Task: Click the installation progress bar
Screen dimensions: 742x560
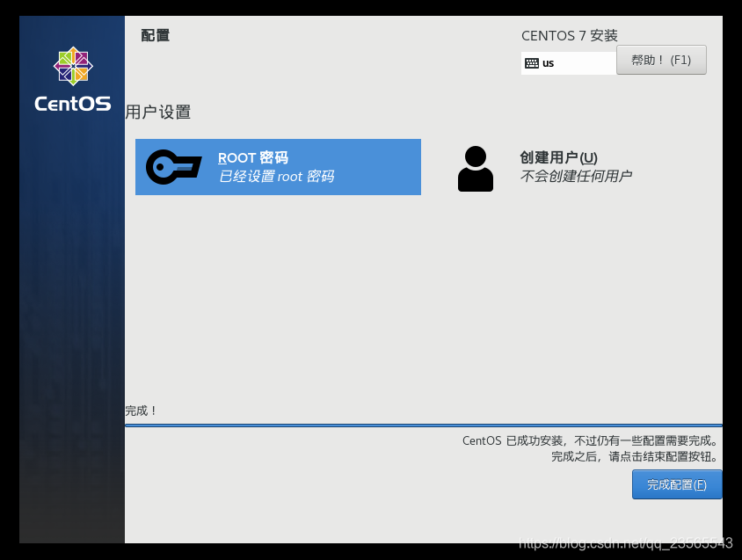Action: point(424,425)
